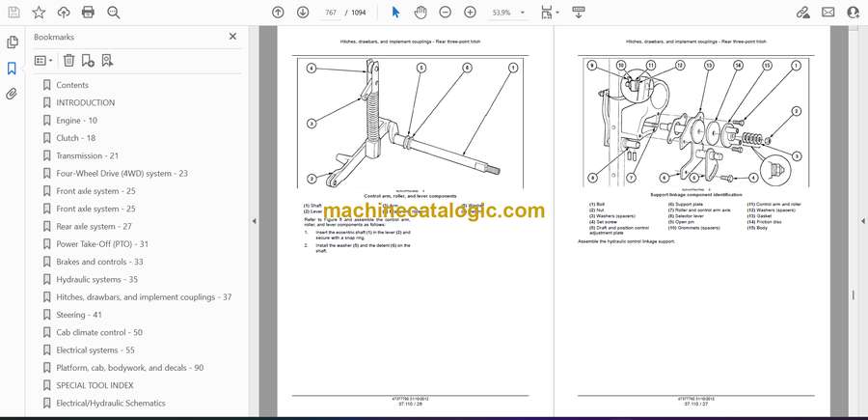Click the page number field showing 767

point(331,13)
